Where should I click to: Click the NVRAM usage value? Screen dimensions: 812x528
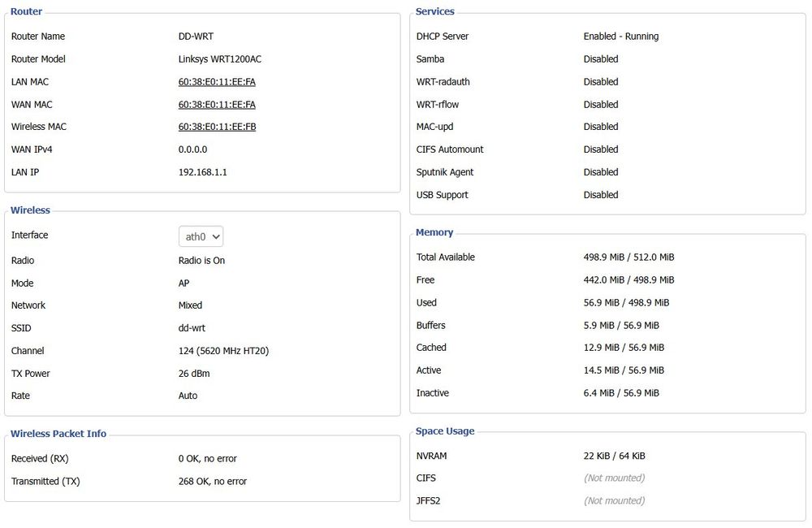click(x=614, y=456)
